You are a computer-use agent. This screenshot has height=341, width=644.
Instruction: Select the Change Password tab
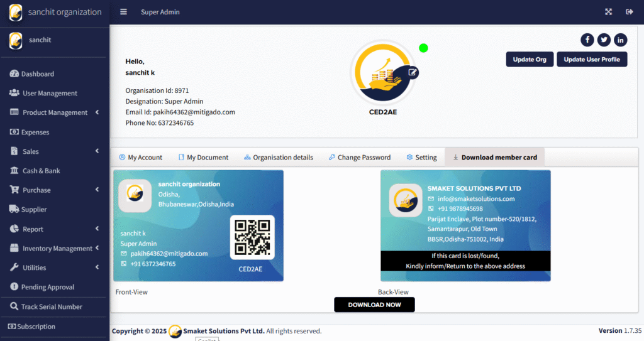pyautogui.click(x=359, y=157)
